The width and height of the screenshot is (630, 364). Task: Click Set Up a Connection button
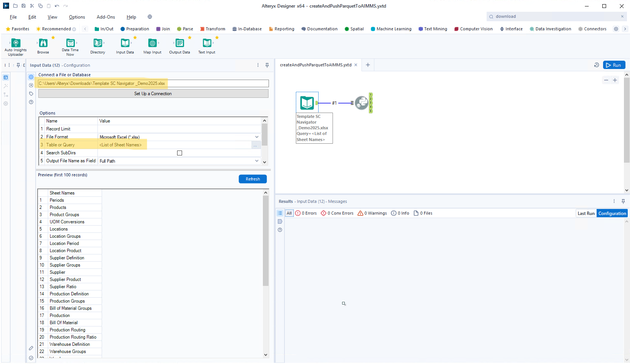(153, 94)
